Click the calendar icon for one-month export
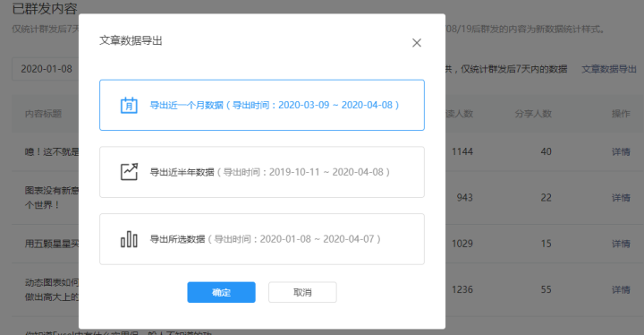644x335 pixels. [129, 105]
